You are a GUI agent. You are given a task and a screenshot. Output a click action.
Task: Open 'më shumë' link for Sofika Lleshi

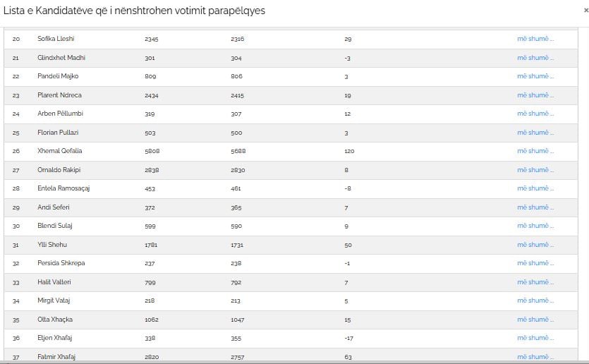tap(535, 39)
